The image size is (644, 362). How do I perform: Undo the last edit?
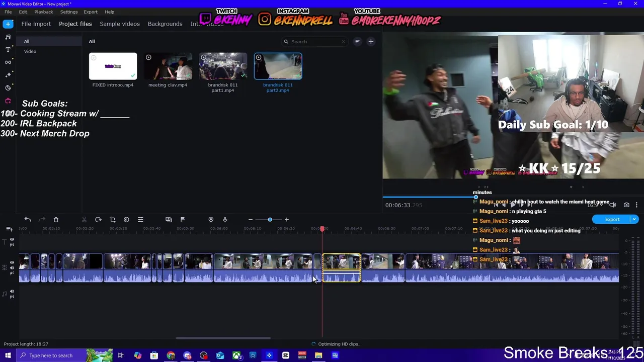tap(28, 220)
